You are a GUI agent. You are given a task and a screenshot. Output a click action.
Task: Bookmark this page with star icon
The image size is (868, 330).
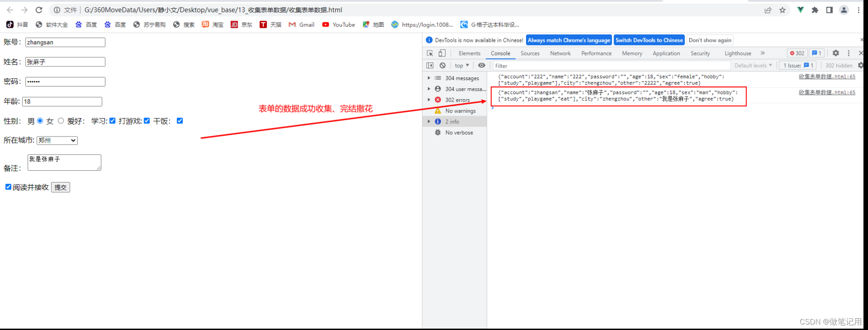[x=783, y=10]
